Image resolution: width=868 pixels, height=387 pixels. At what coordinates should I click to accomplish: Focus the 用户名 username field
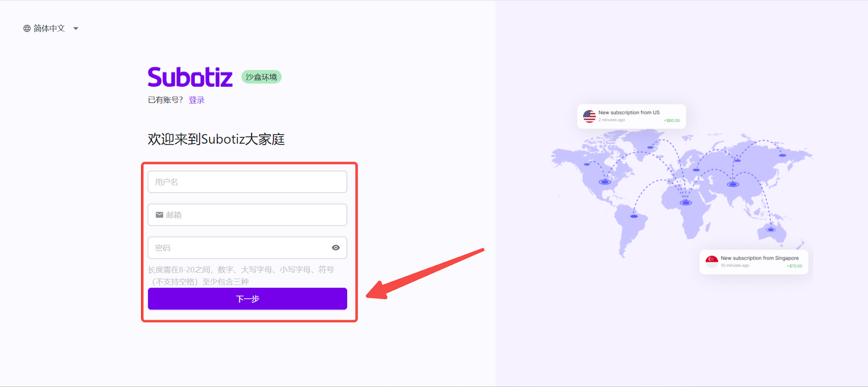(247, 182)
